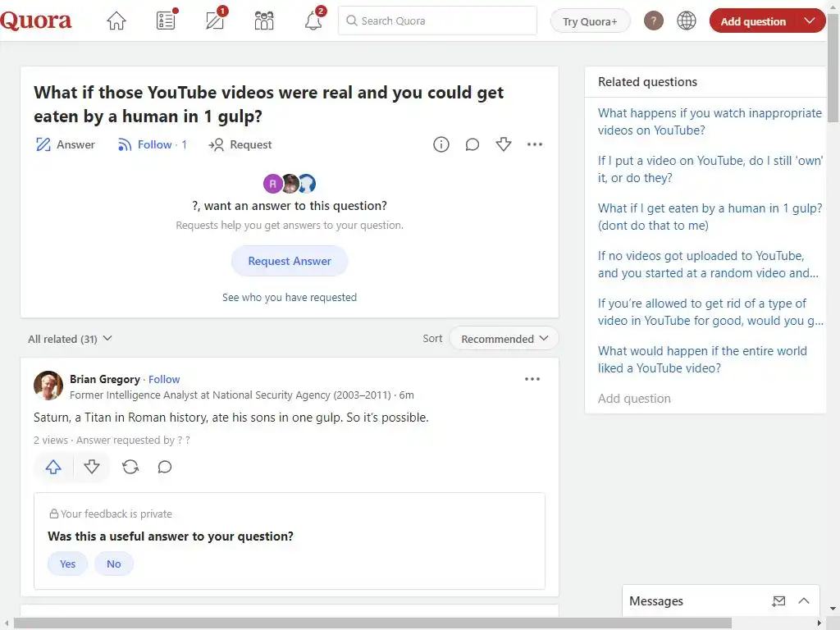Screen dimensions: 840x630
Task: Click the vertical page scrollbar
Action: (833, 69)
